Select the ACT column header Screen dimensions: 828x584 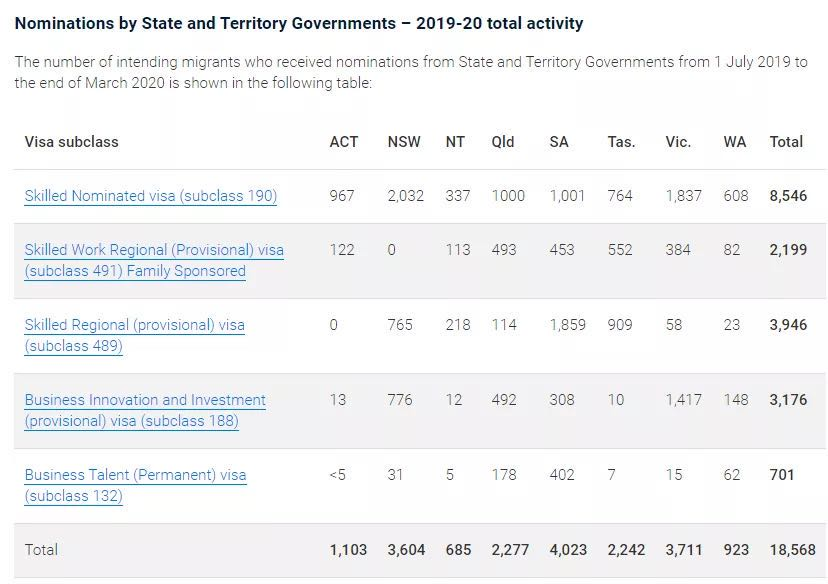(343, 142)
